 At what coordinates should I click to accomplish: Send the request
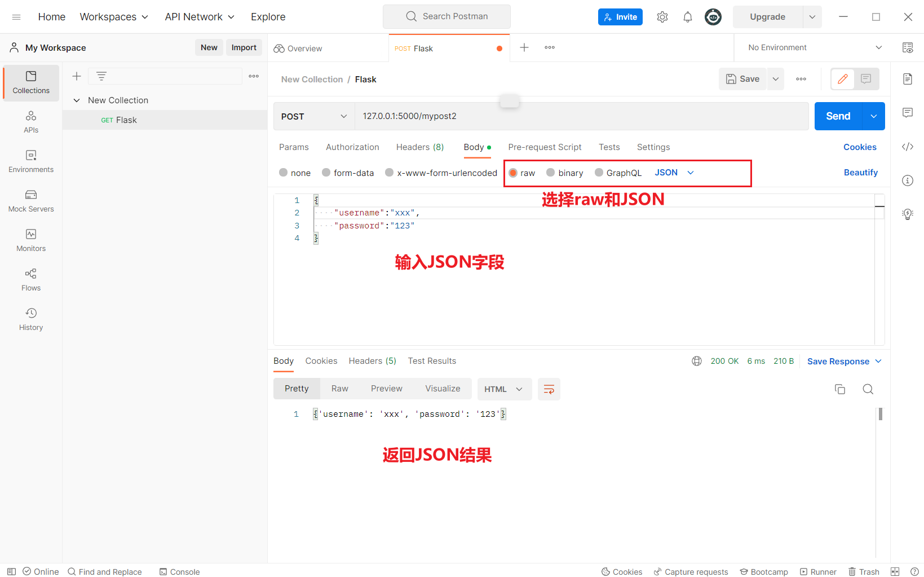point(838,116)
